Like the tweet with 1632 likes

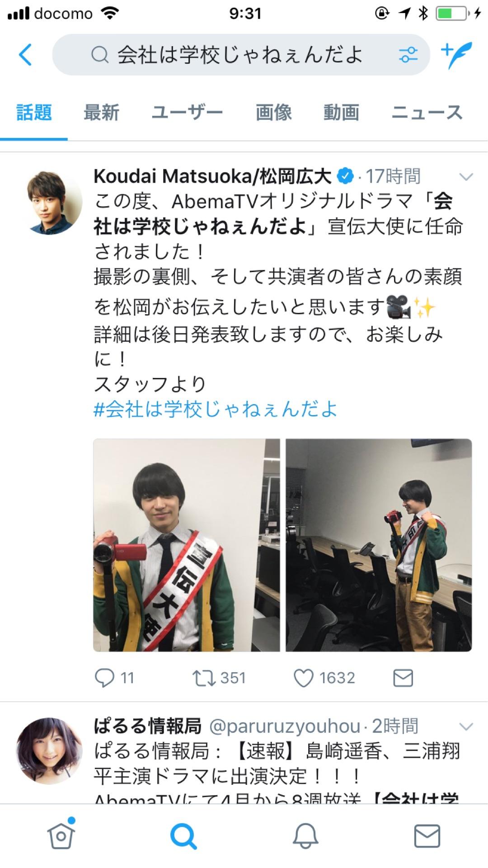tap(303, 678)
